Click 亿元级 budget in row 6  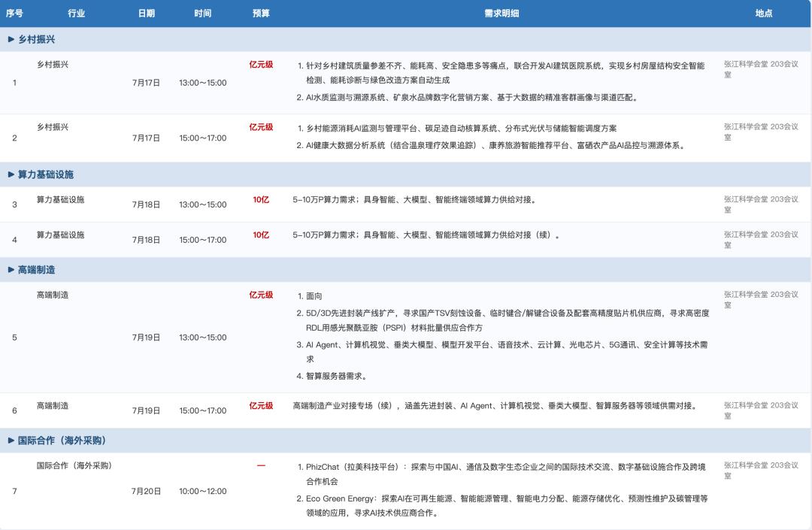tap(261, 406)
